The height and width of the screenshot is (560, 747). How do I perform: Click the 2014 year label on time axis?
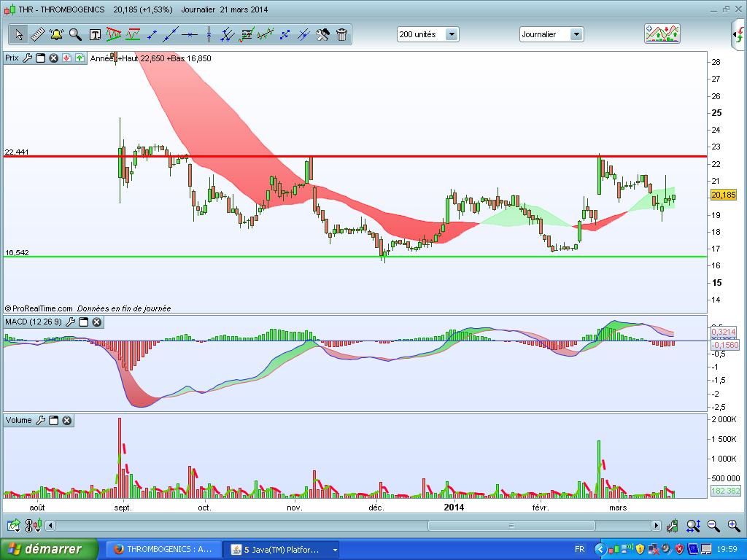pyautogui.click(x=454, y=507)
